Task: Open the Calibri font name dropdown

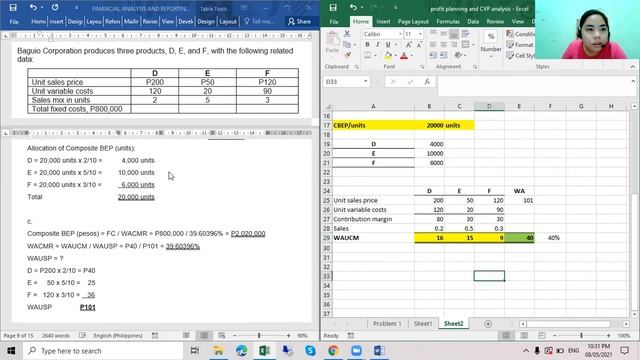Action: 400,34
